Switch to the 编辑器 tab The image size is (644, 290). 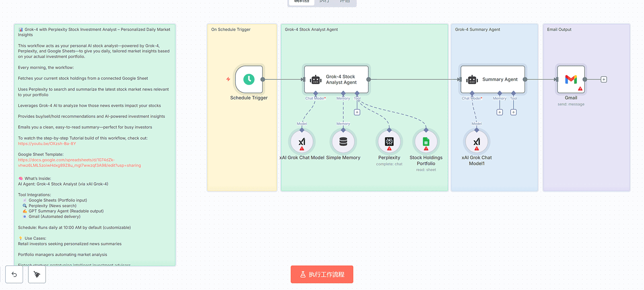pos(302,2)
